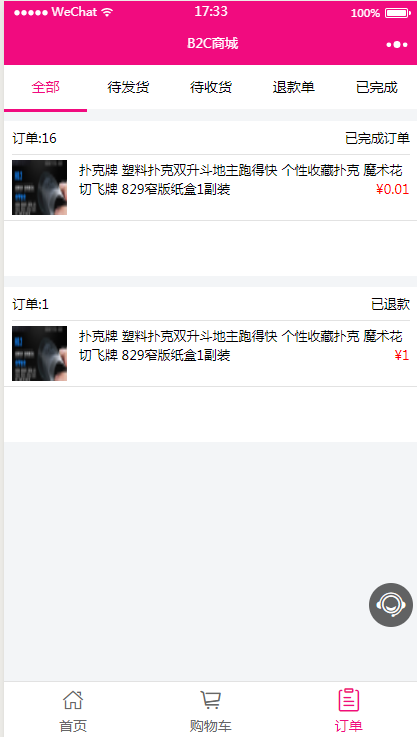This screenshot has height=737, width=417.
Task: Tap the B2C商城 title
Action: coord(212,44)
